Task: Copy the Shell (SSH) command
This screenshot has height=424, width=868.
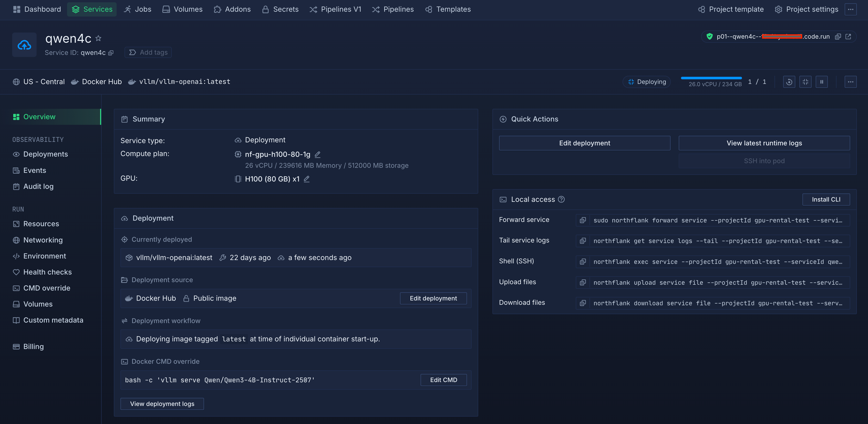Action: tap(583, 262)
